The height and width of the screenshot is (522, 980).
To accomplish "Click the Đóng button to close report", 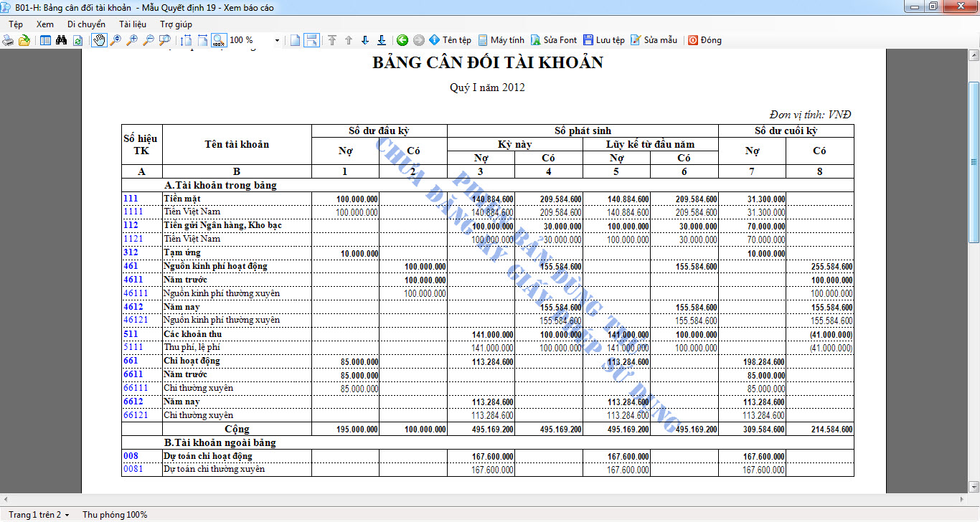I will (x=705, y=40).
